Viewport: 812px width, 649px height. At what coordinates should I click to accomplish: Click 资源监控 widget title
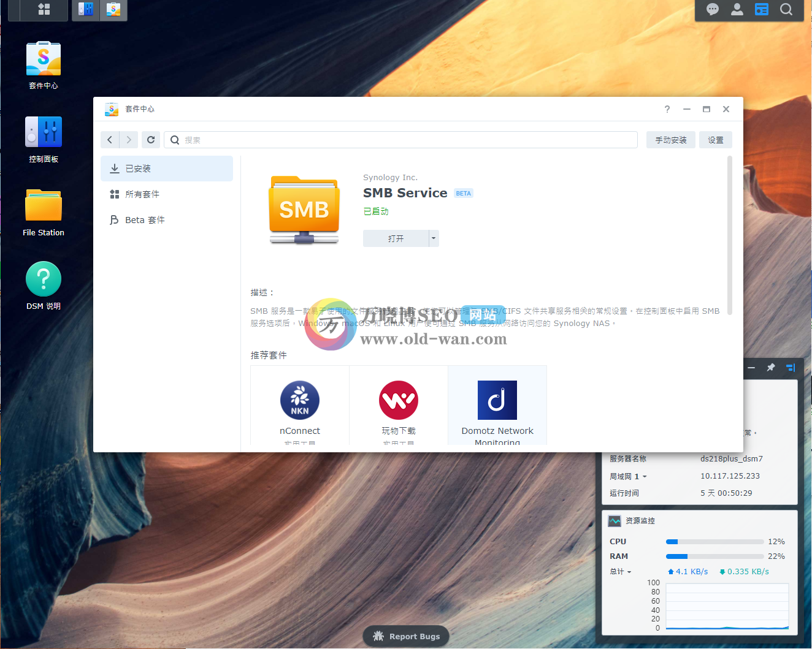click(640, 521)
